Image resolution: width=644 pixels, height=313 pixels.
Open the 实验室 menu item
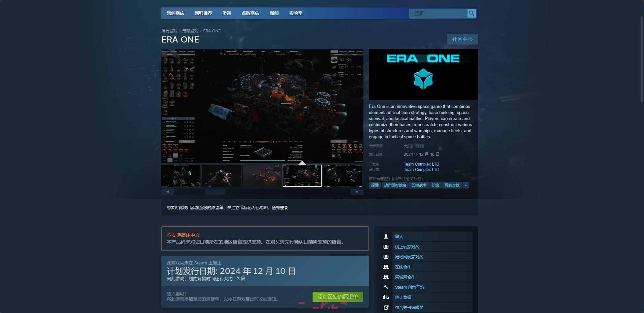[296, 13]
